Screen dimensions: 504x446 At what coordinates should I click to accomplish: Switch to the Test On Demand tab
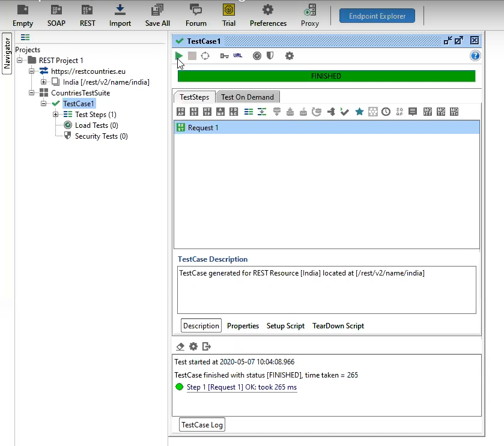pyautogui.click(x=247, y=97)
